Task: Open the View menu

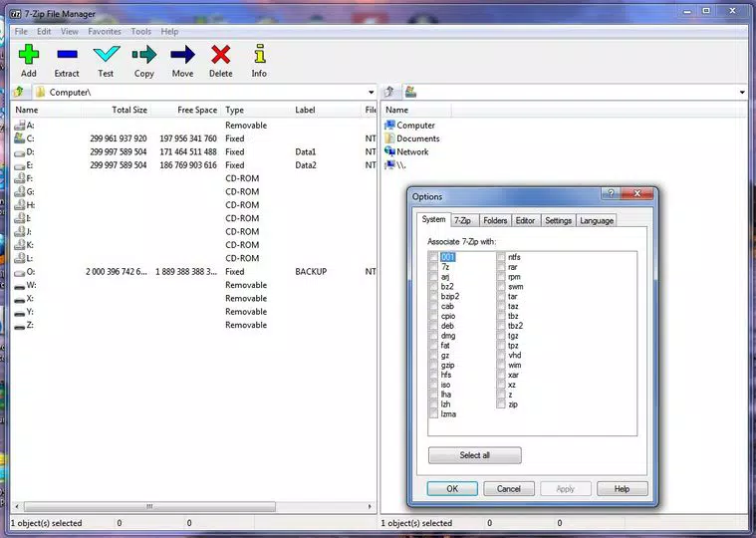Action: pyautogui.click(x=70, y=31)
